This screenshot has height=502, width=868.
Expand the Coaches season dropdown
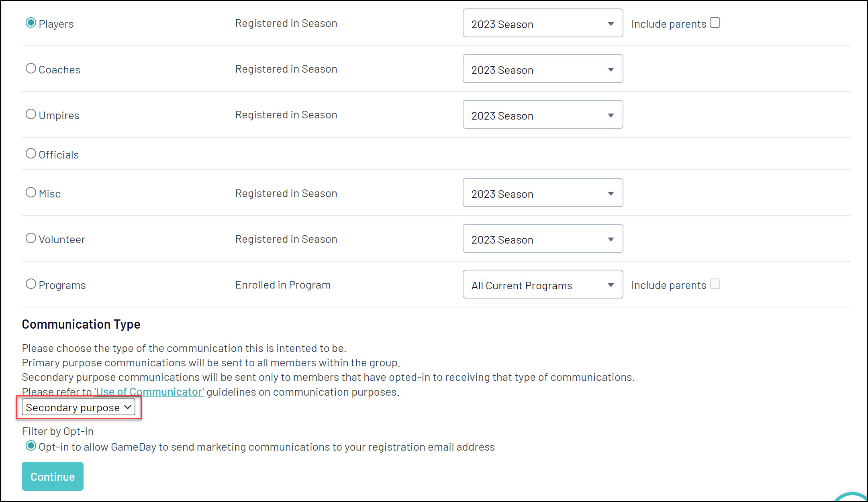point(542,69)
